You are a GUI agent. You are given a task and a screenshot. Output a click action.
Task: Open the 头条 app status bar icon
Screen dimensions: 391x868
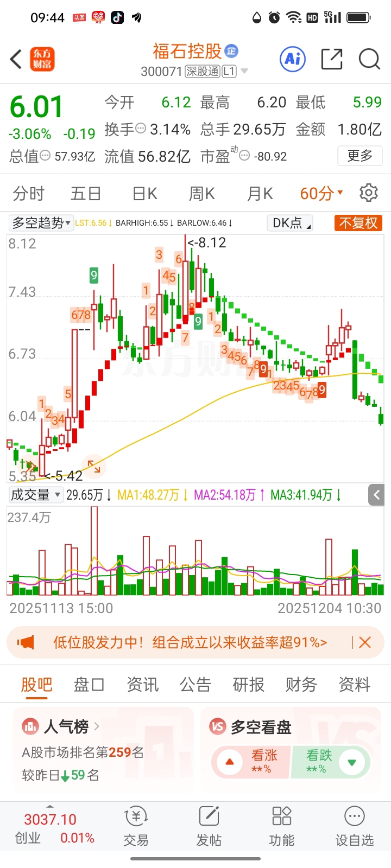click(x=79, y=17)
